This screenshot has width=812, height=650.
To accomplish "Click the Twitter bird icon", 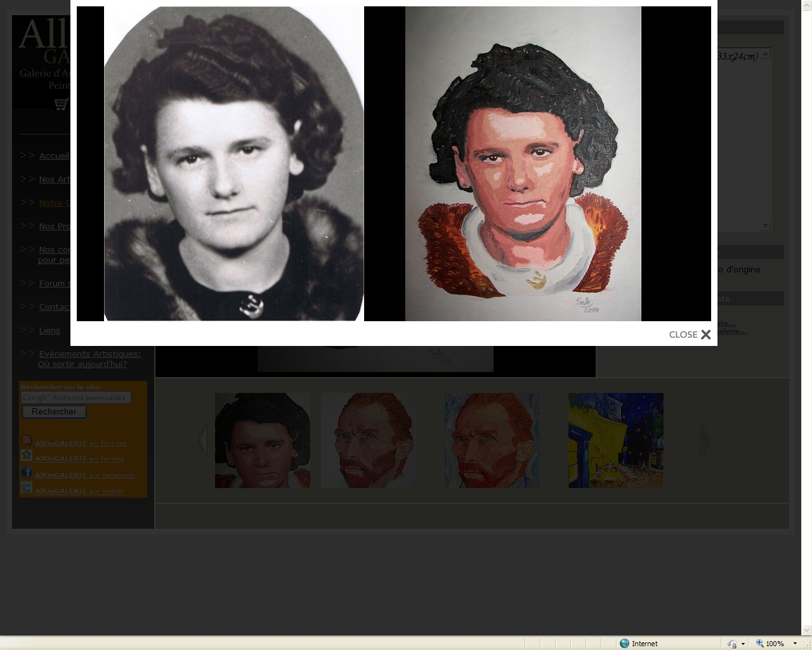I will (x=27, y=488).
